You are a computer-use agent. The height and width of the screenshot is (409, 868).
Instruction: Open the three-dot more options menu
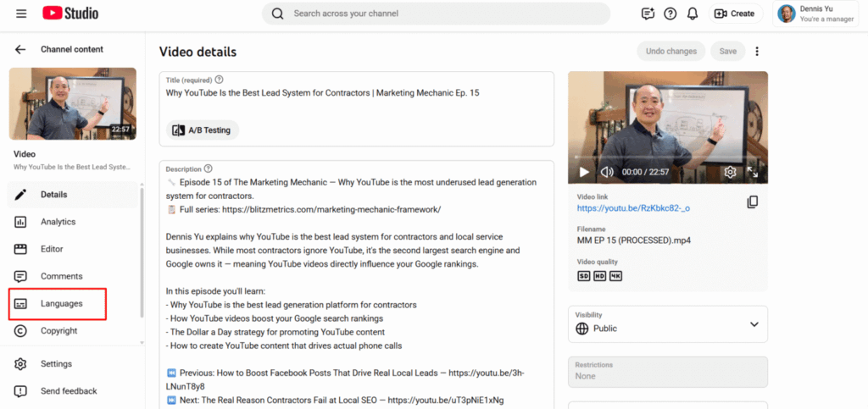(757, 52)
